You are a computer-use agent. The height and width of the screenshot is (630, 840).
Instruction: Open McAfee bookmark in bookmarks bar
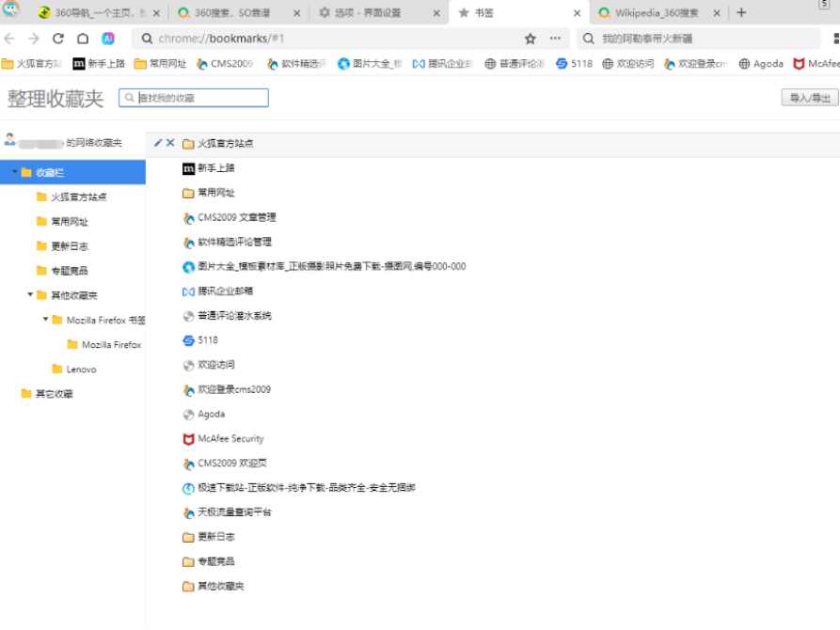pos(816,64)
